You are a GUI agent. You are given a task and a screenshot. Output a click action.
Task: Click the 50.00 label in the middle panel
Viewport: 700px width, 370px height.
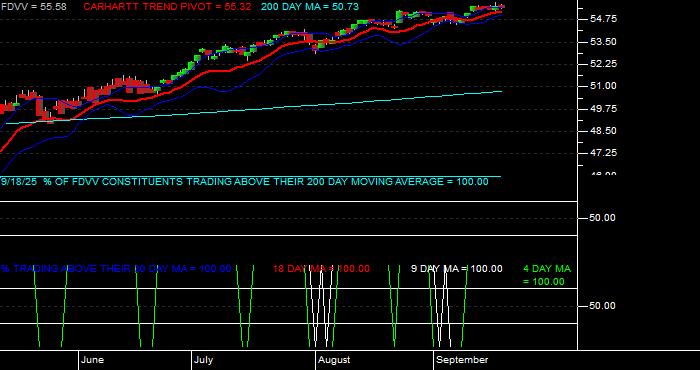[603, 218]
